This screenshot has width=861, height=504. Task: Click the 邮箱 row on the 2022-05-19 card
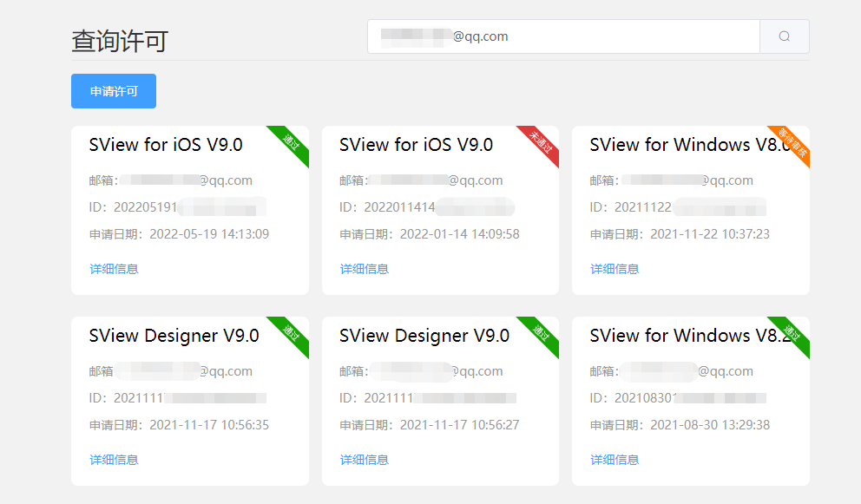click(x=171, y=180)
